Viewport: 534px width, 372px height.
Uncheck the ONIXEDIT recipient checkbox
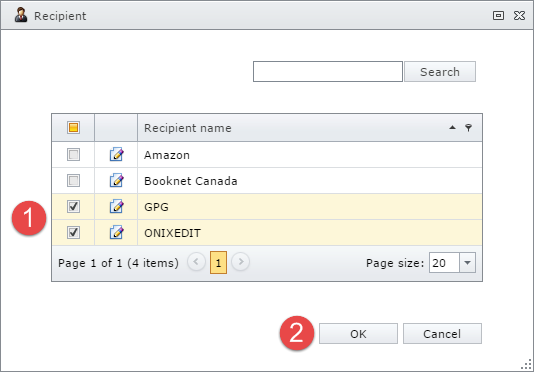coord(73,232)
